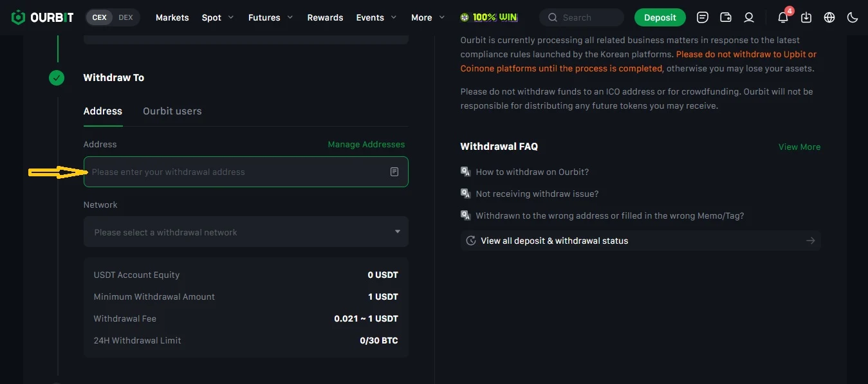Screen dimensions: 868x384
Task: Click the header Search box
Action: pos(582,17)
